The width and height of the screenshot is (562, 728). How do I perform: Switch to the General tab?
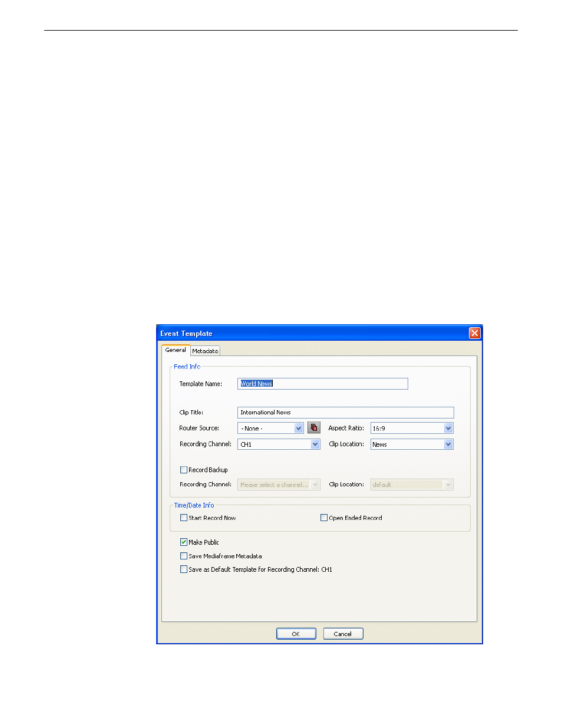[176, 350]
